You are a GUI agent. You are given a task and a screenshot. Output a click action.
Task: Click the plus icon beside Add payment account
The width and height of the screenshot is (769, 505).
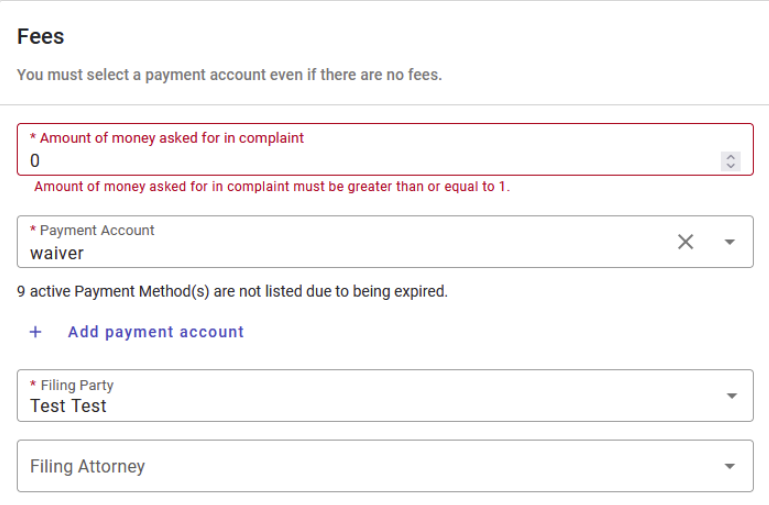[x=35, y=332]
